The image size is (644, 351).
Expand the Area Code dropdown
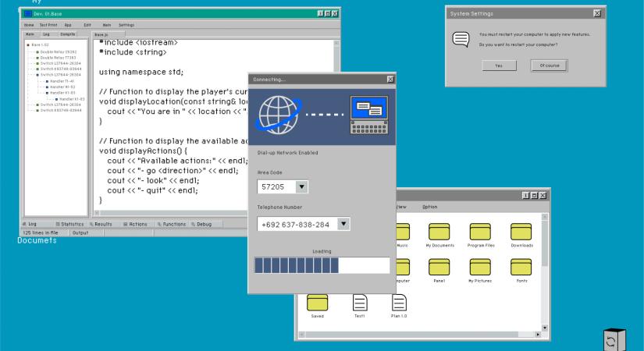coord(302,186)
